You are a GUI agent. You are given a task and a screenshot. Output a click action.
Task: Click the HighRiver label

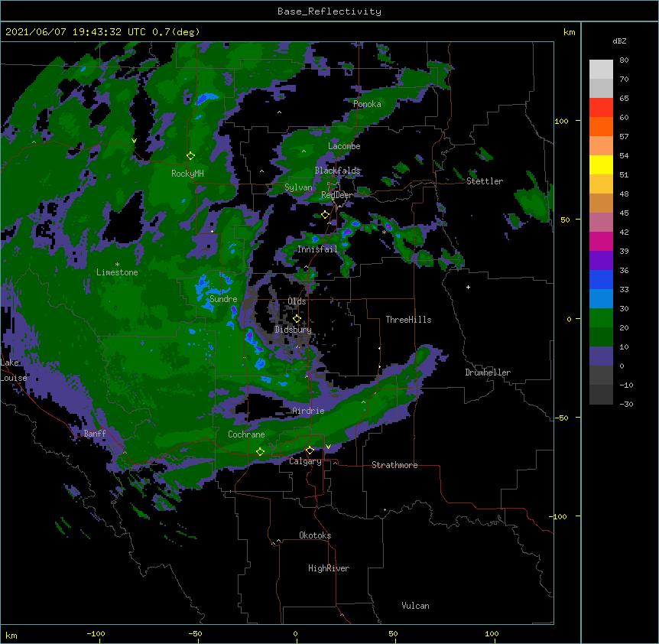329,568
